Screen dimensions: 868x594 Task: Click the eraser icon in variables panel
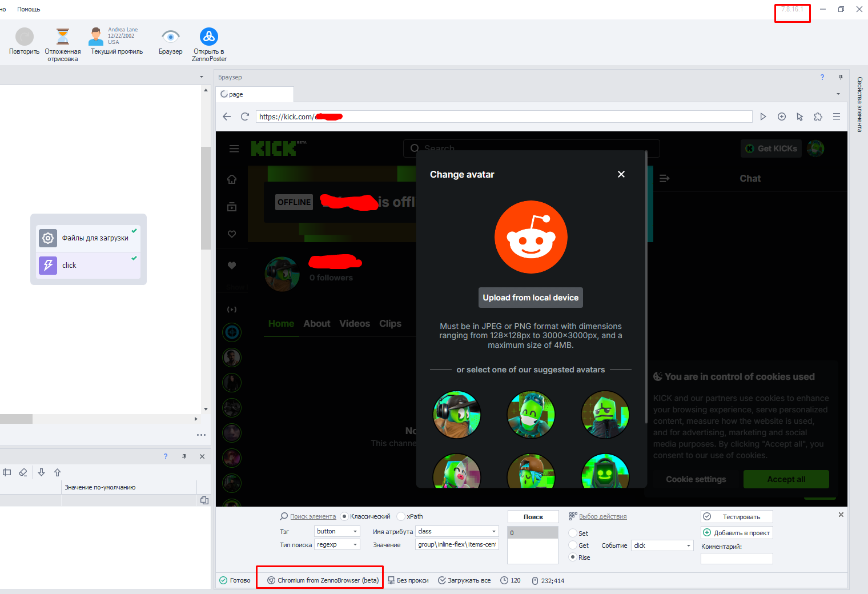point(23,472)
